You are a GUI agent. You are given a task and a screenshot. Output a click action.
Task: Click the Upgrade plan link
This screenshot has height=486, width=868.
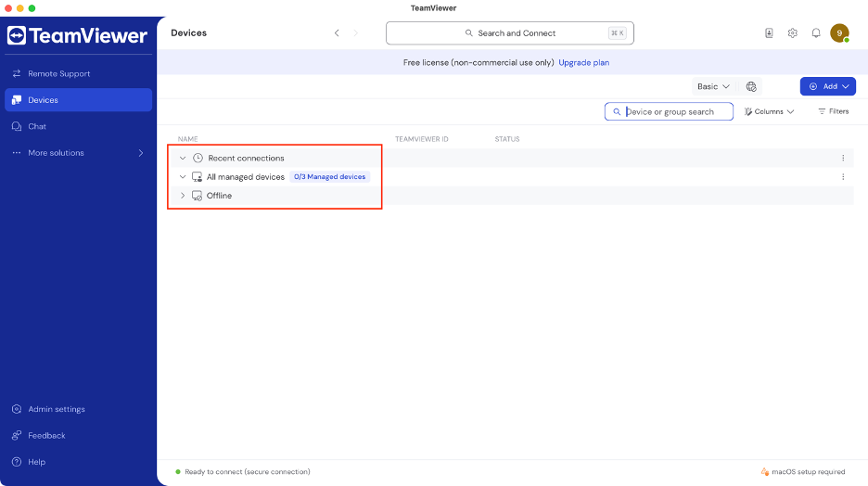(583, 62)
